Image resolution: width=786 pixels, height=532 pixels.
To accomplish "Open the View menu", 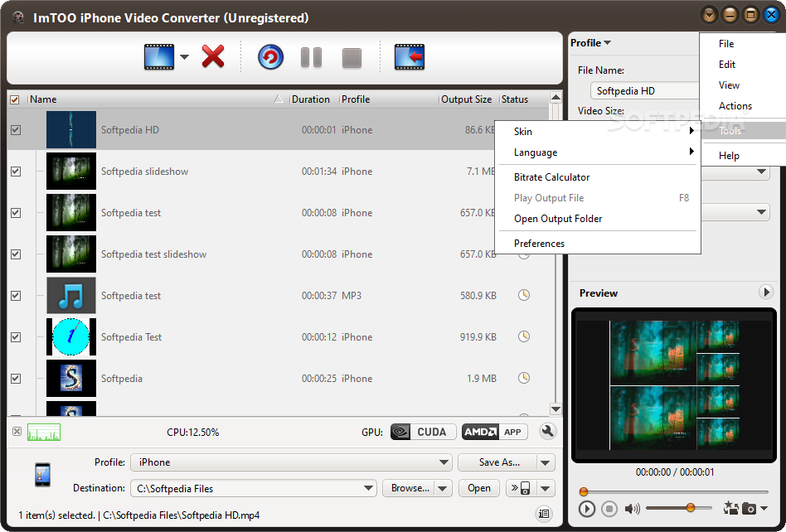I will [729, 85].
